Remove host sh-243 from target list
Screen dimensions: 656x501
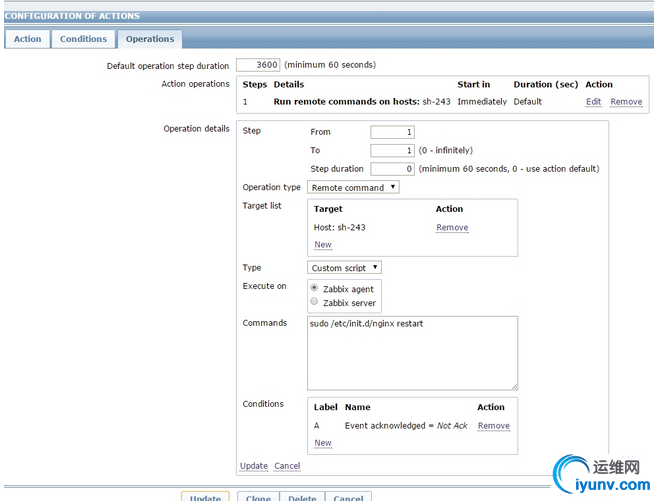point(452,227)
